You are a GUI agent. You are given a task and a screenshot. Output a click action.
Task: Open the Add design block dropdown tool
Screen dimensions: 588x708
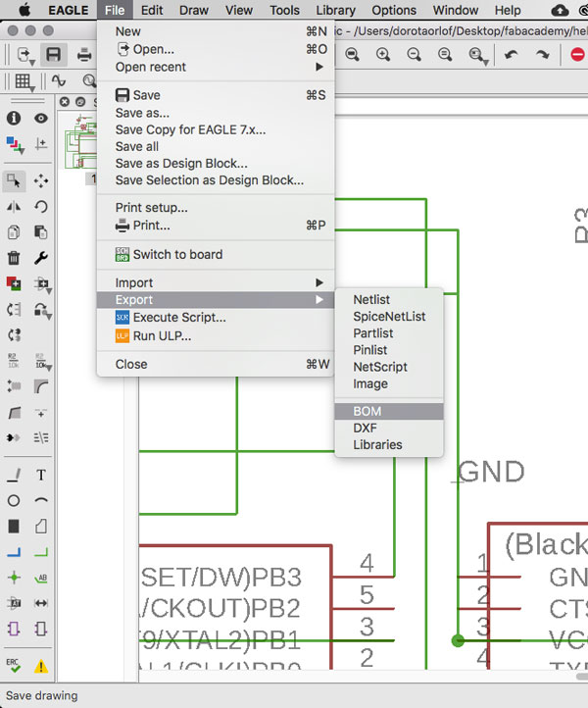coord(42,284)
